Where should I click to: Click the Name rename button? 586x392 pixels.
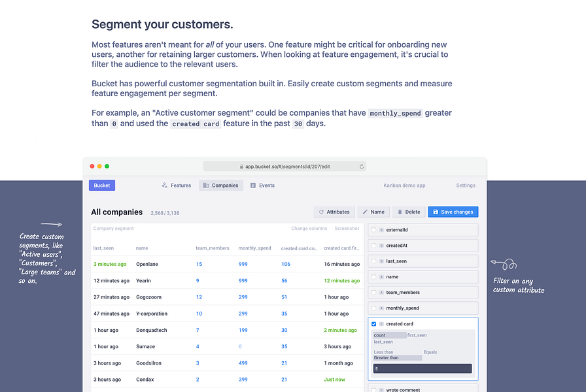pyautogui.click(x=373, y=212)
